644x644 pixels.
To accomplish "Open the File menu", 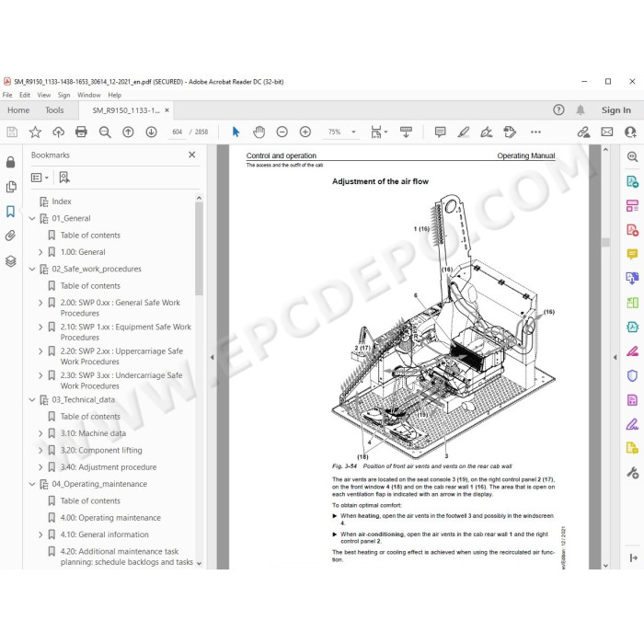I will pos(7,95).
